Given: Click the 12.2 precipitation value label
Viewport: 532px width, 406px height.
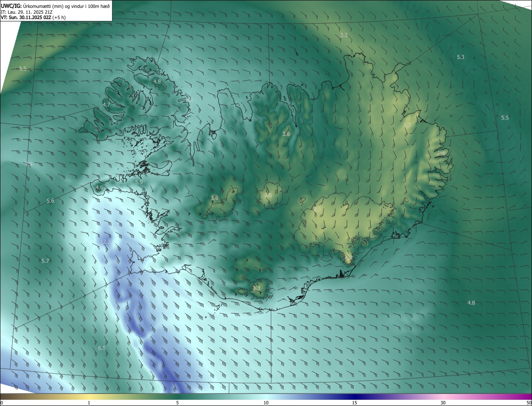Looking at the screenshot, I should (106, 242).
